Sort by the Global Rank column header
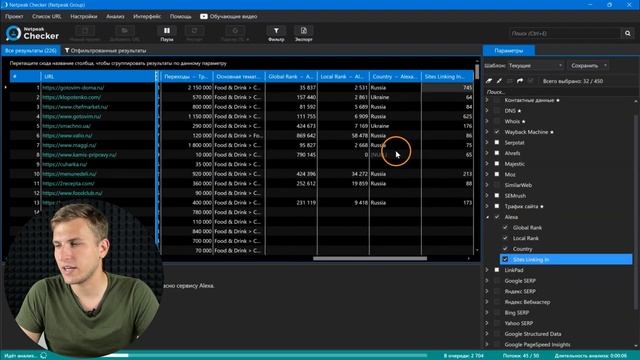 point(291,76)
